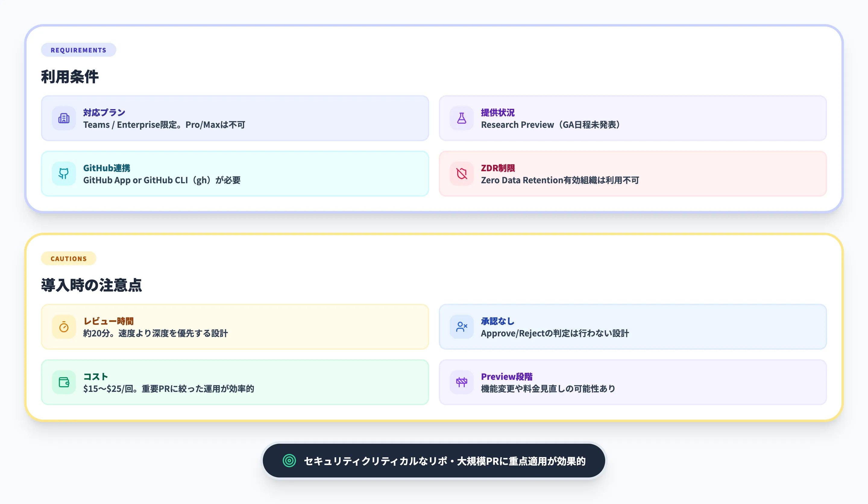868x504 pixels.
Task: Click the GitHub logo icon on the GitHub連携 card
Action: (64, 174)
